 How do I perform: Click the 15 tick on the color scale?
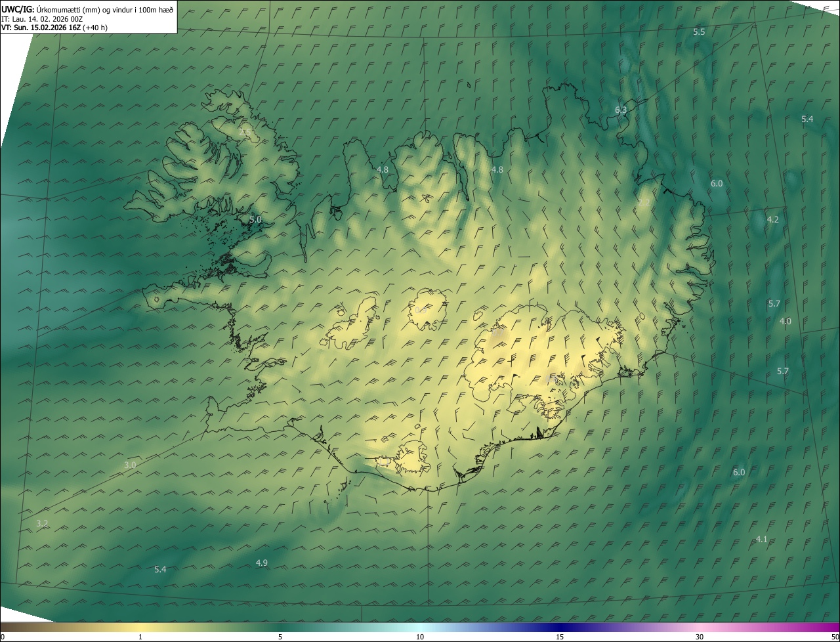[560, 637]
